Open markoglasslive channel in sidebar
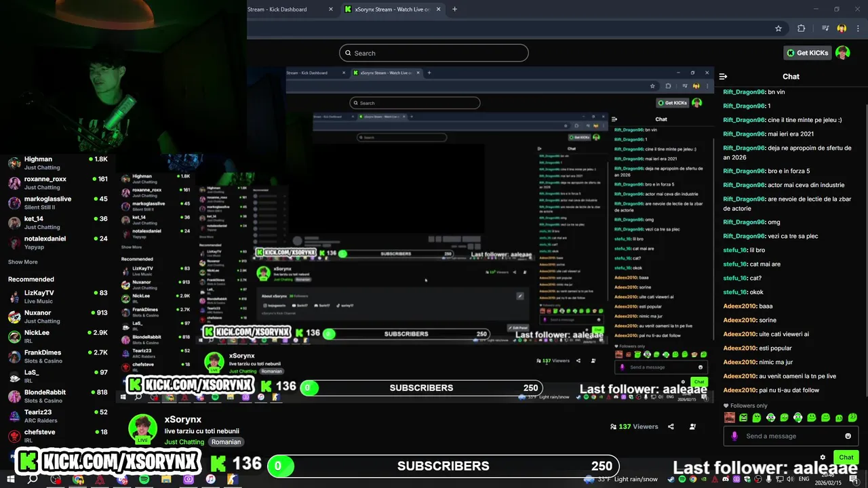The width and height of the screenshot is (868, 488). pos(58,203)
